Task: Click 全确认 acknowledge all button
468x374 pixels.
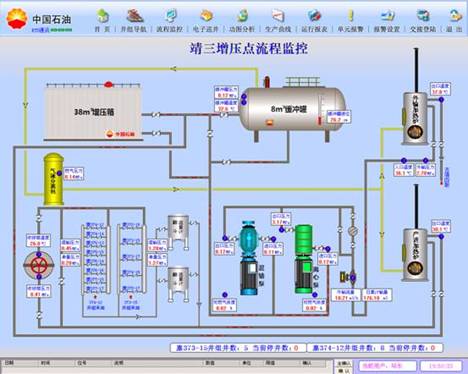Action: click(x=344, y=363)
